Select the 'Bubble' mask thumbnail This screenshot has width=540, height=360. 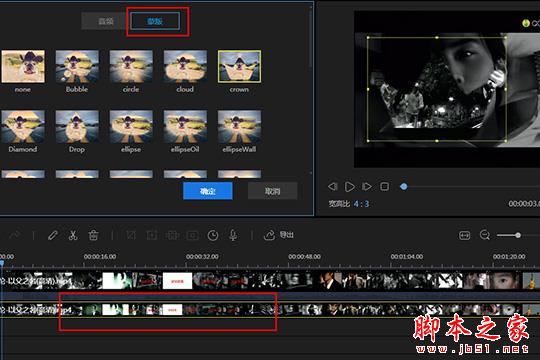tap(77, 66)
